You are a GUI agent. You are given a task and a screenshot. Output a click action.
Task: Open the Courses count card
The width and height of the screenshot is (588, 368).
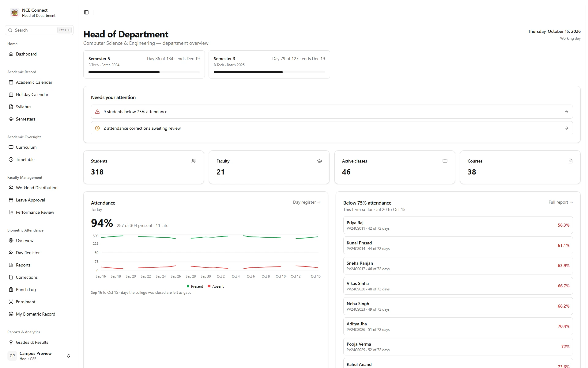coord(520,167)
